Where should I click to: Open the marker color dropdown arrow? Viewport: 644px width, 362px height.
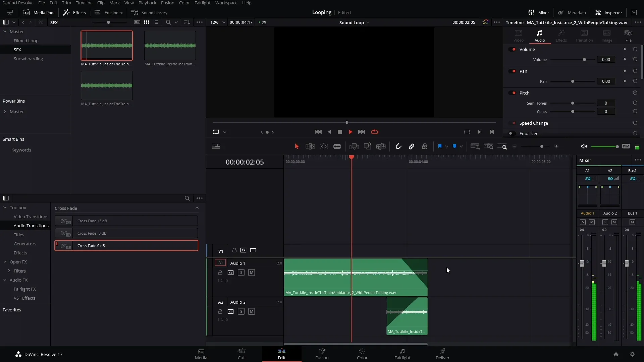[461, 146]
